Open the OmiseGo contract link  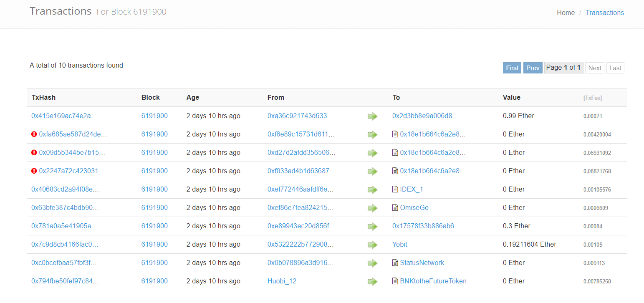point(414,208)
